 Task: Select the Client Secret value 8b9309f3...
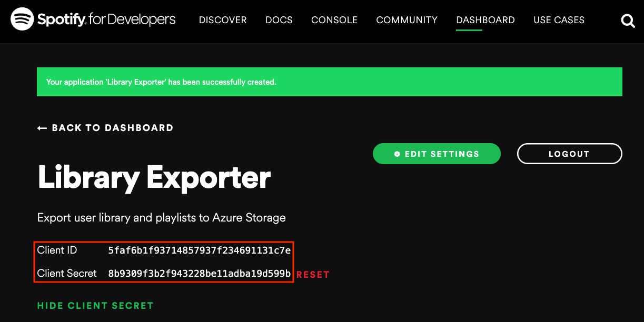click(200, 274)
